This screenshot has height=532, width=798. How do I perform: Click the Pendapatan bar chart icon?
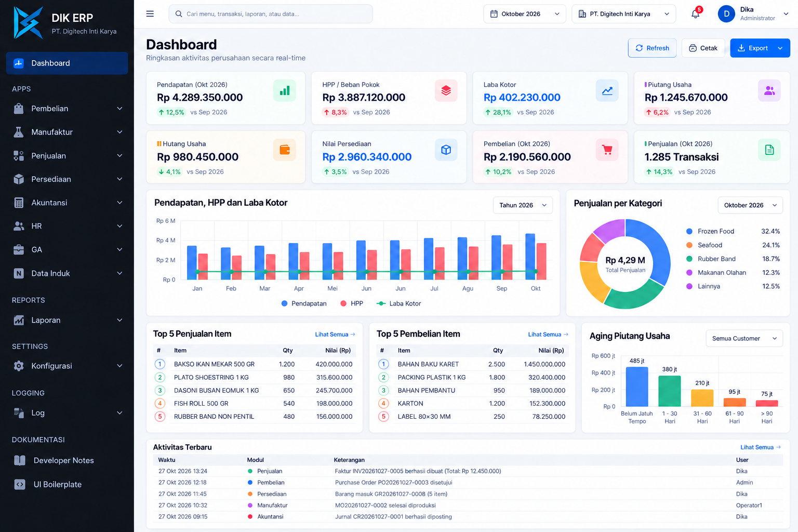[x=285, y=90]
